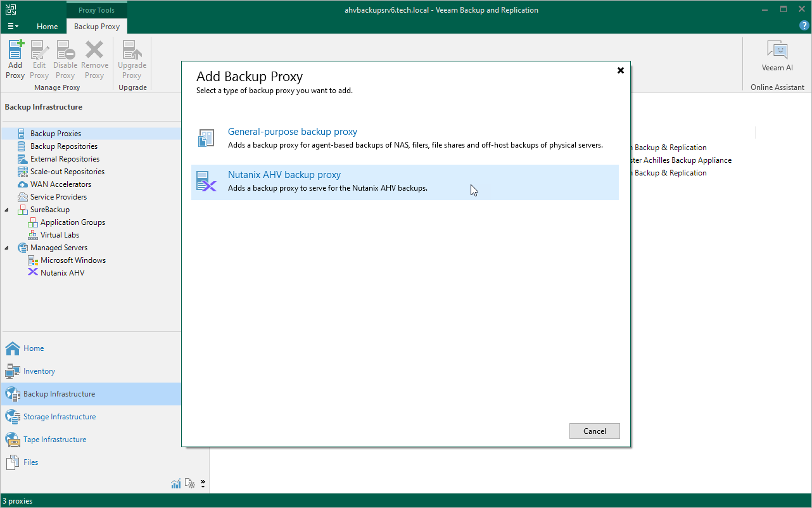This screenshot has height=508, width=812.
Task: Click the 'Manage Proxy' ribbon group label
Action: pyautogui.click(x=57, y=87)
